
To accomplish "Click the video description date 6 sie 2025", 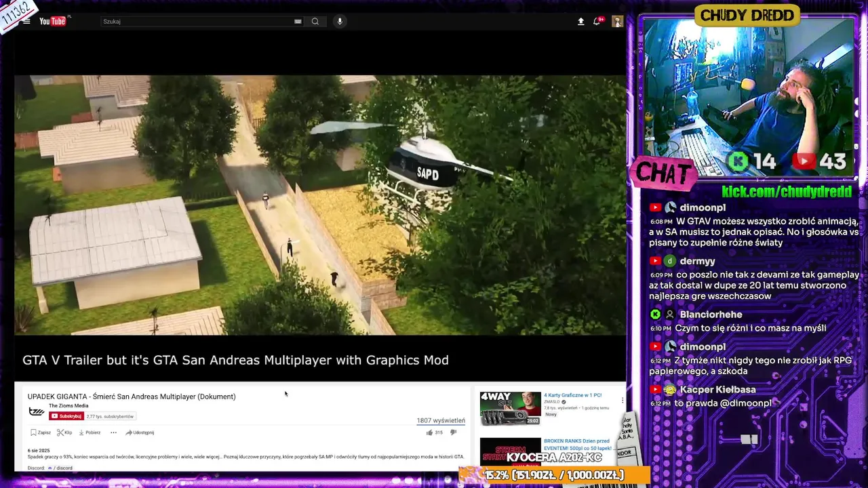I will pyautogui.click(x=39, y=451).
